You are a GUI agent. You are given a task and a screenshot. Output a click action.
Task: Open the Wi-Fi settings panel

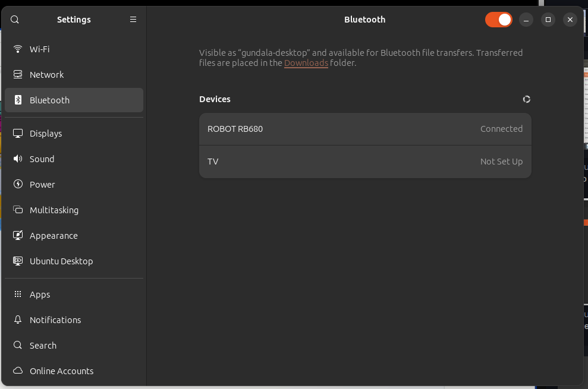coord(74,49)
